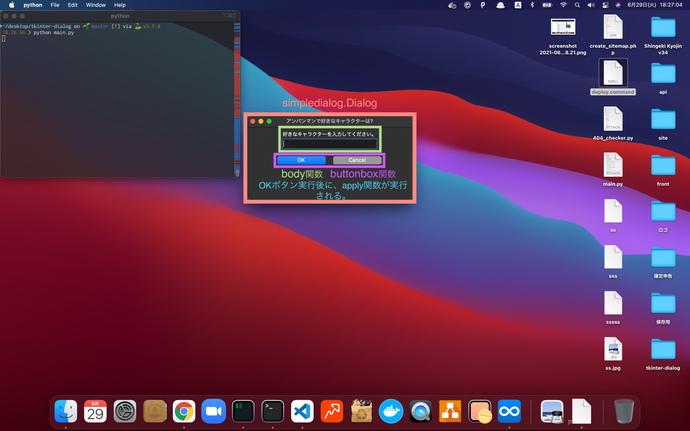Screen dimensions: 690x431
Task: Open the File menu
Action: pos(55,5)
